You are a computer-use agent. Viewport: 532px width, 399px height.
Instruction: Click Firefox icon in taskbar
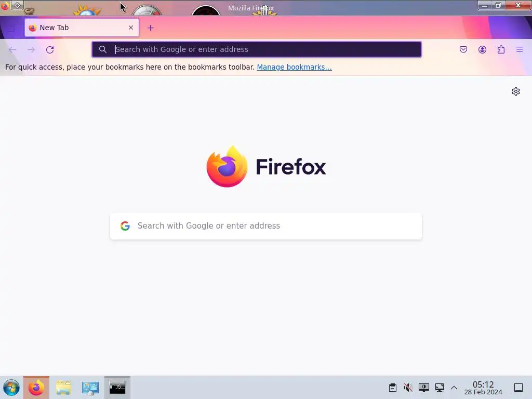click(x=36, y=388)
